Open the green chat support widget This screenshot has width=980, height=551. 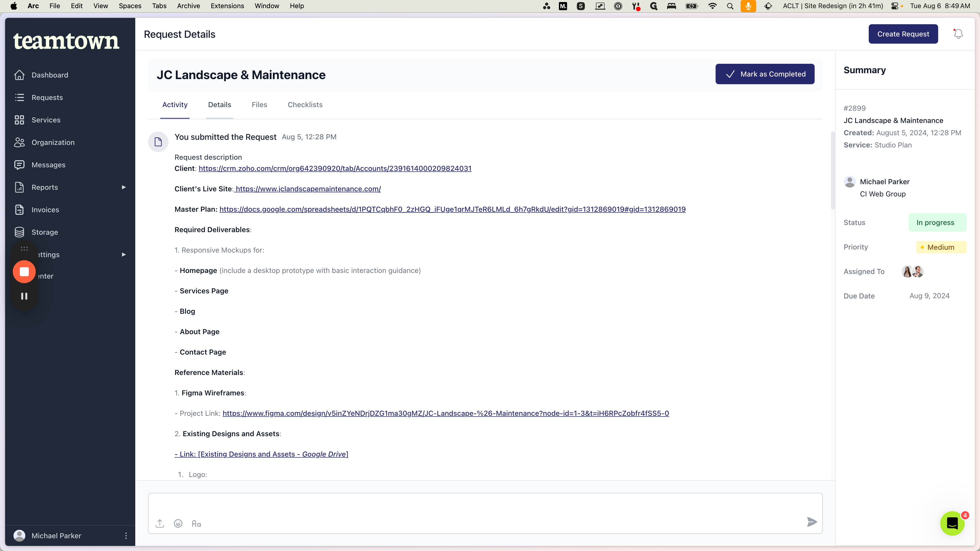pyautogui.click(x=952, y=523)
